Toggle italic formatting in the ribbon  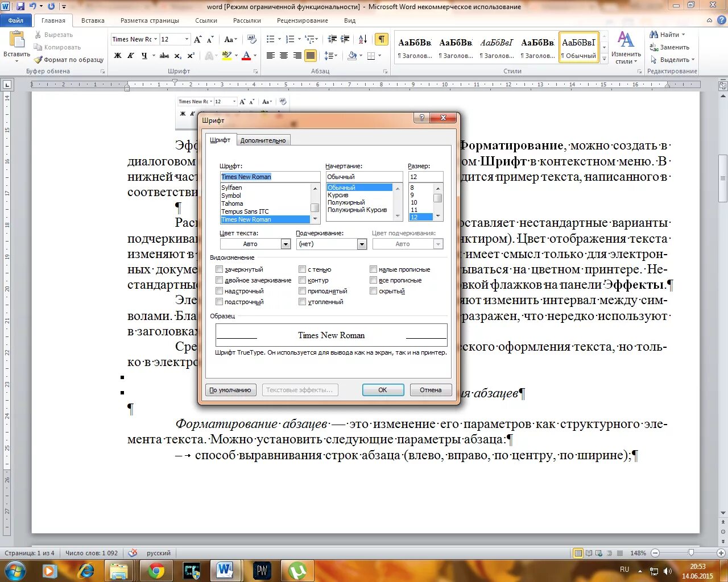(131, 56)
